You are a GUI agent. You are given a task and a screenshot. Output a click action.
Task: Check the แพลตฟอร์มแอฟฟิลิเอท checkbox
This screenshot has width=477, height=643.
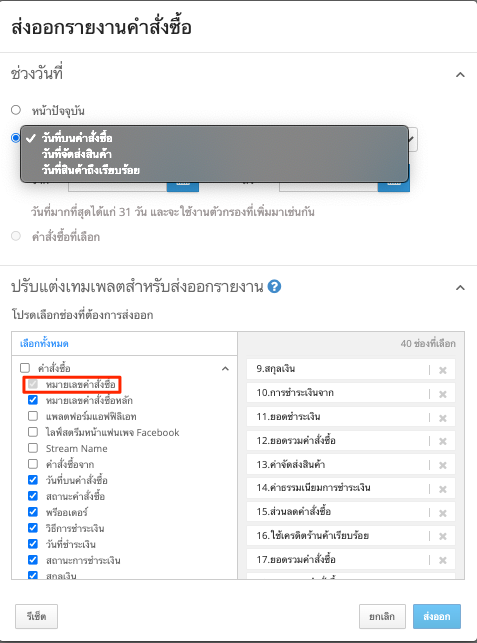point(33,416)
